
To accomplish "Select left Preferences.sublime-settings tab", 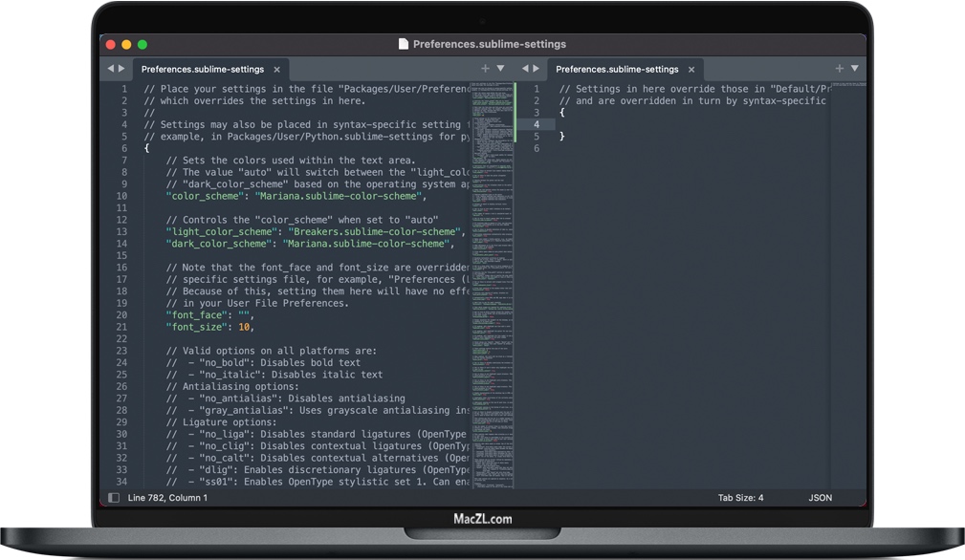I will pos(202,70).
